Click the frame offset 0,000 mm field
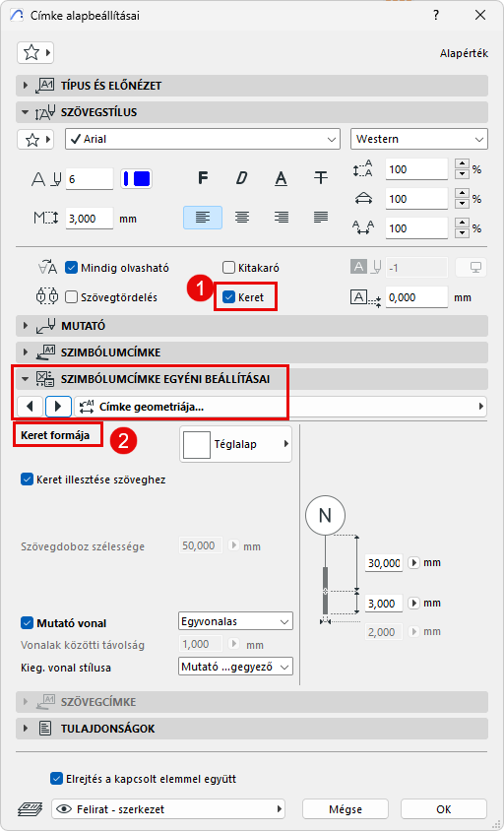This screenshot has height=831, width=504. click(x=416, y=297)
